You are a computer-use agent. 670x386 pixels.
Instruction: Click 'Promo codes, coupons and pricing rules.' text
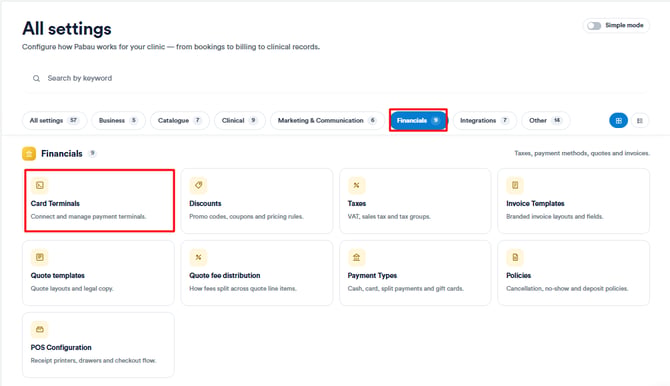coord(246,216)
